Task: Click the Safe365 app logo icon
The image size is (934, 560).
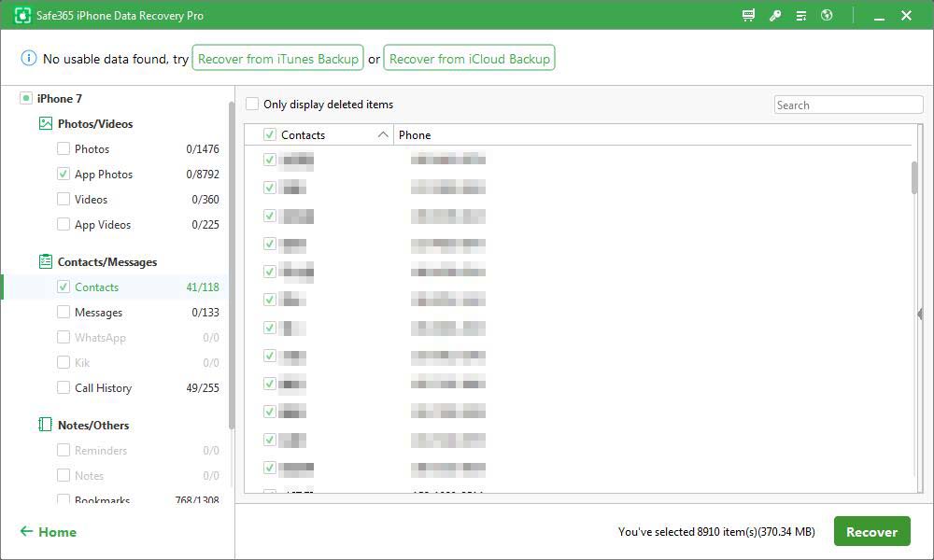Action: [22, 16]
